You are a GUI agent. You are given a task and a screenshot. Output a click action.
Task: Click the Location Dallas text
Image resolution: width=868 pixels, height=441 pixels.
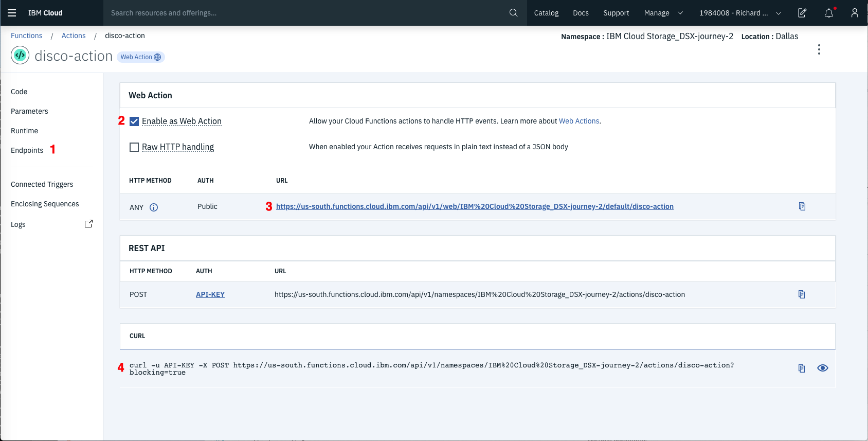[x=770, y=36]
